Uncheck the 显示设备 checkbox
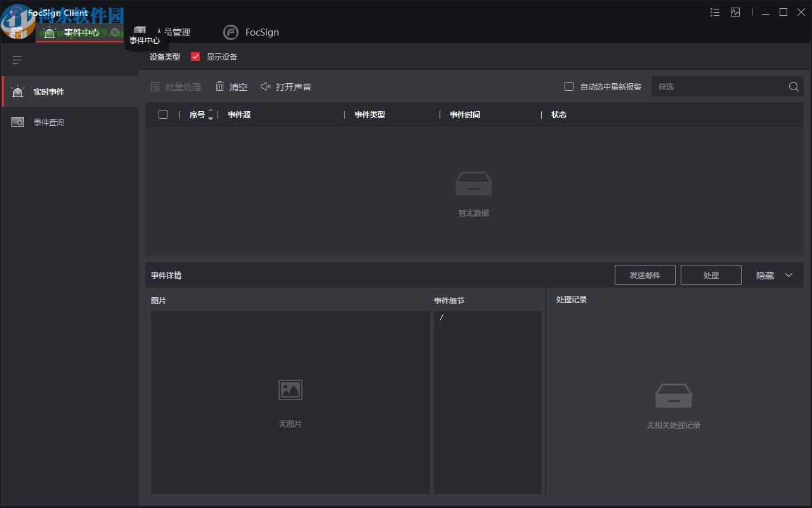 pos(195,57)
